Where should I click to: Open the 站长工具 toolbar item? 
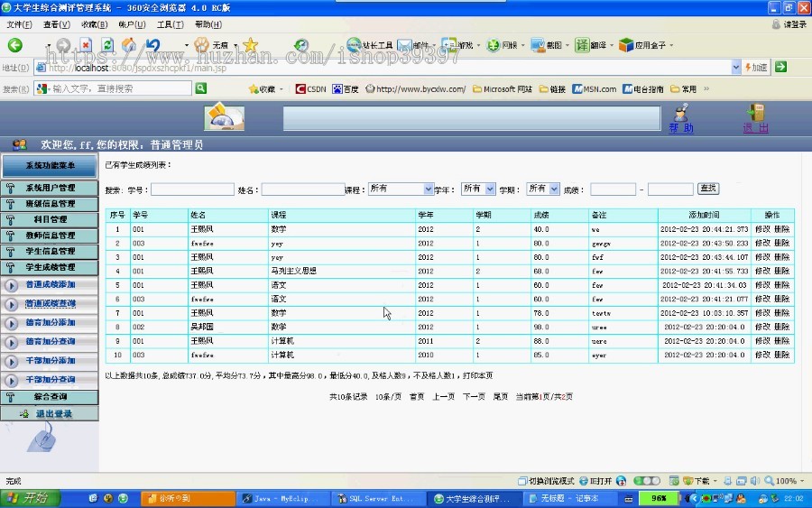click(x=370, y=46)
